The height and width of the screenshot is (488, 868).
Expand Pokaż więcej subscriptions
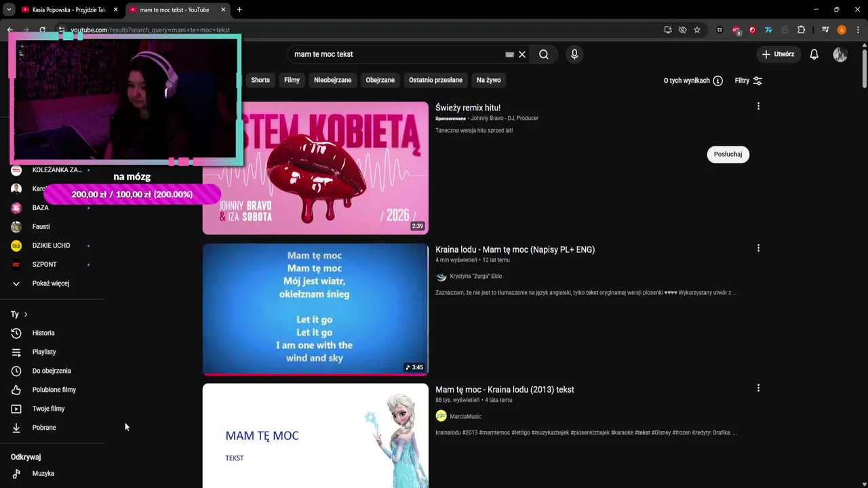tap(52, 283)
